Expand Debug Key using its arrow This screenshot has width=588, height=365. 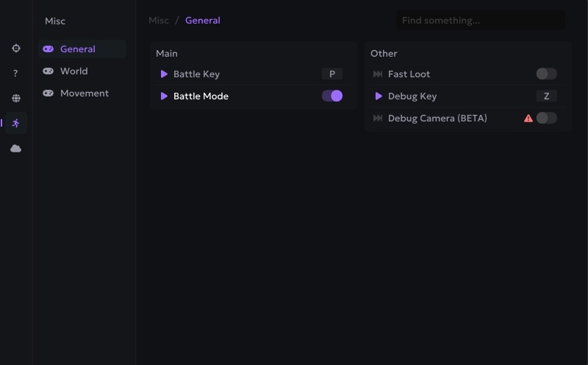pyautogui.click(x=379, y=96)
